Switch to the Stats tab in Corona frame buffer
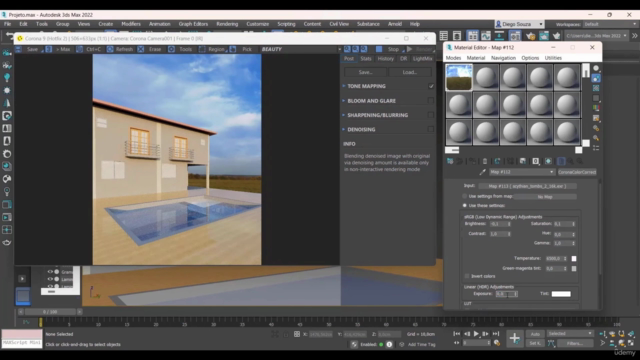The image size is (640, 360). (366, 59)
